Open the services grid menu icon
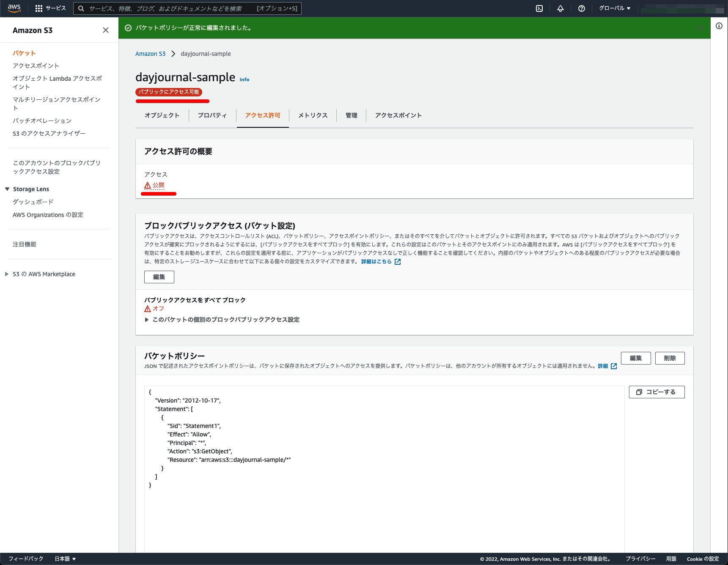This screenshot has height=565, width=728. point(39,8)
